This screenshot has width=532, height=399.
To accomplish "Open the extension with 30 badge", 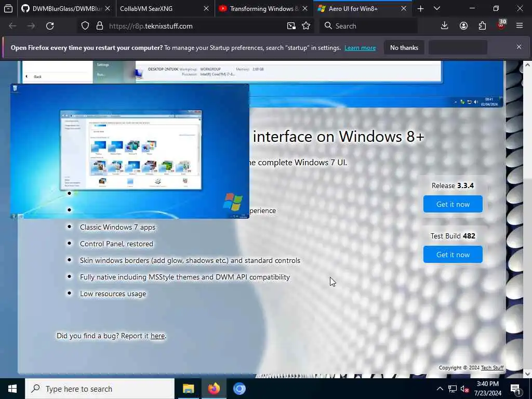I will (501, 25).
